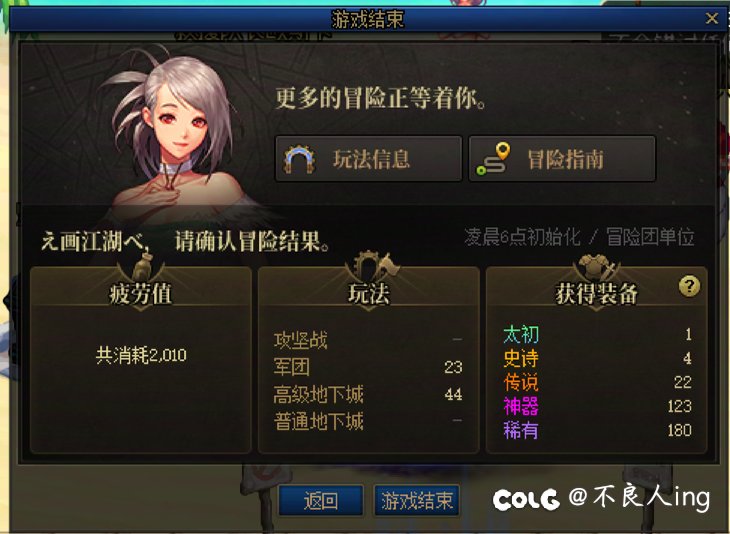Screen dimensions: 730x534
Task: Click the fatigue potion bottle icon
Action: point(142,265)
